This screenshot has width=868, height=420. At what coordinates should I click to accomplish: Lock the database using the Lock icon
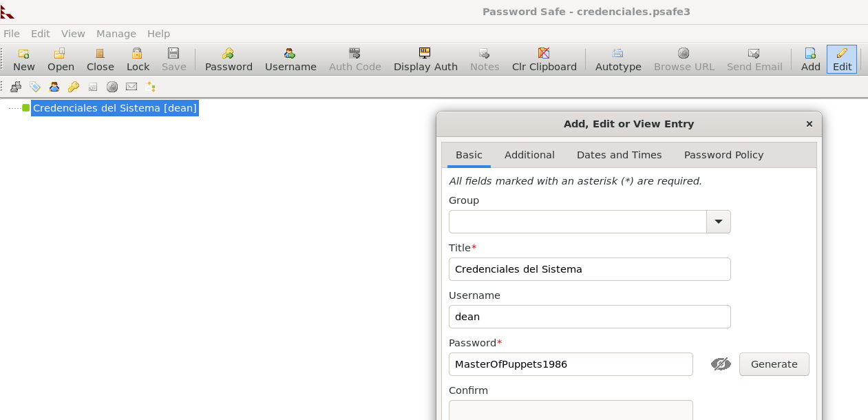pos(138,54)
